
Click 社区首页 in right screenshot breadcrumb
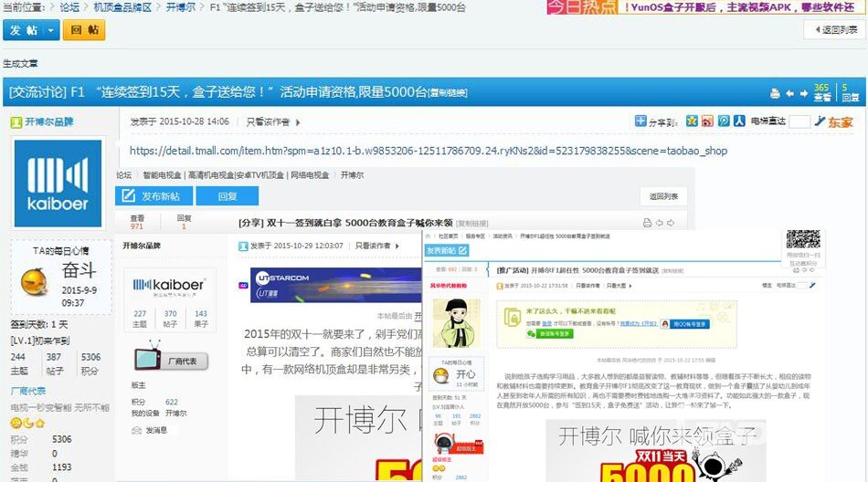pyautogui.click(x=448, y=236)
